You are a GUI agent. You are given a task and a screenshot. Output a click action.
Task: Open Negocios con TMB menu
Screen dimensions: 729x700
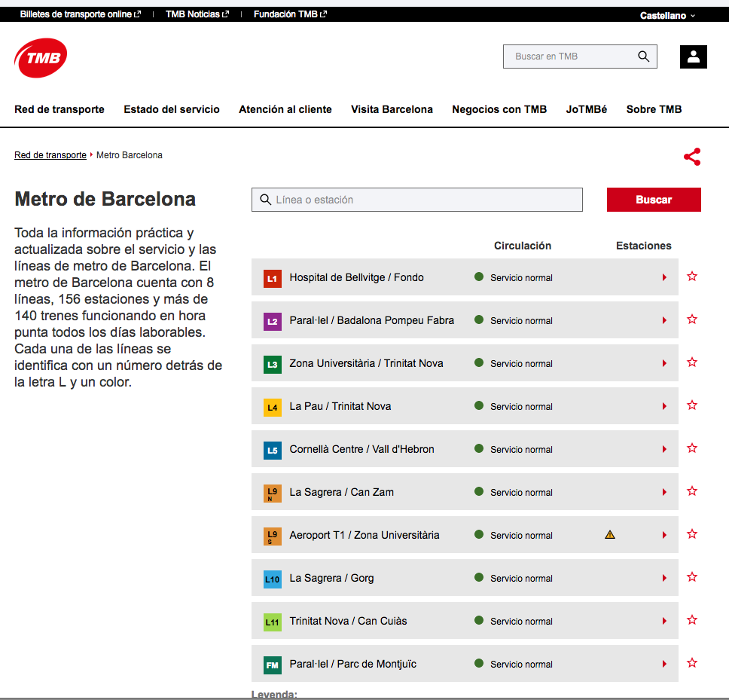499,109
